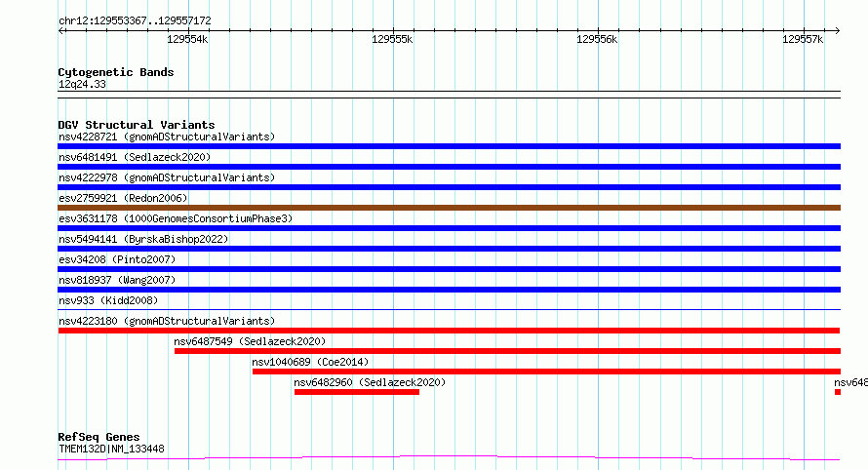
Task: Click the nsv1040689 (Coe2014) label
Action: tap(310, 362)
